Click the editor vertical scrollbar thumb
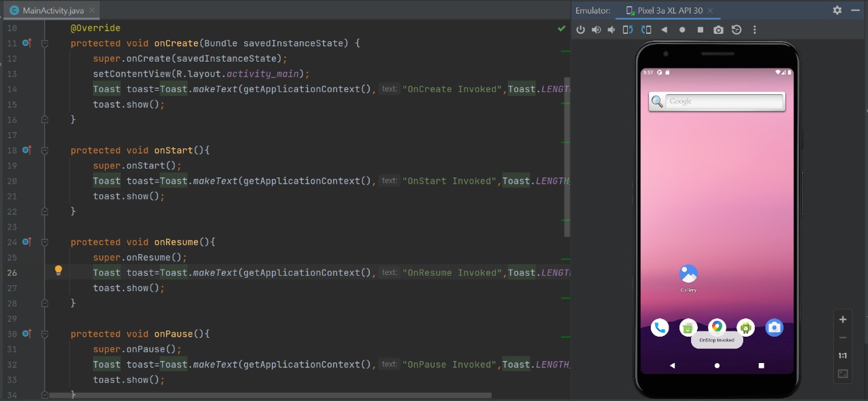 pos(567,157)
